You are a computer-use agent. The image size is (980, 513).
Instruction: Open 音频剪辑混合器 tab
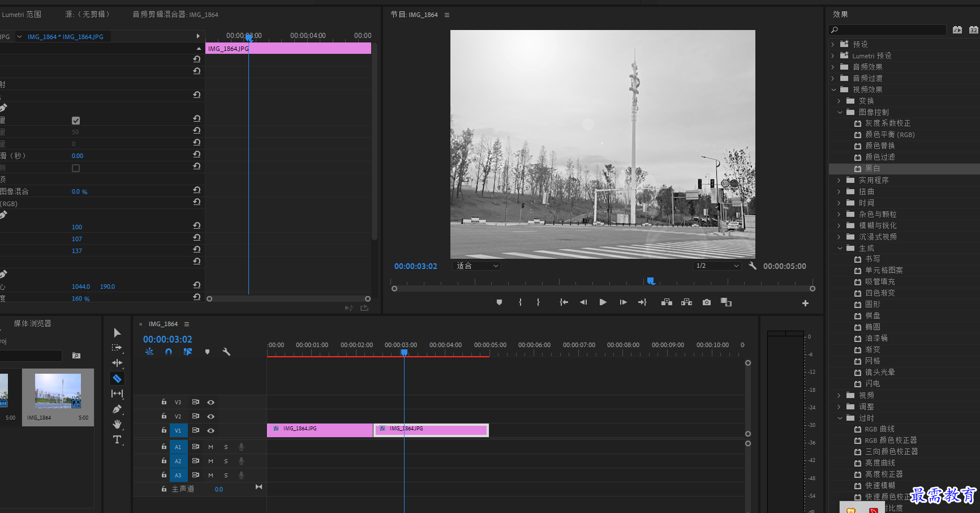click(175, 15)
